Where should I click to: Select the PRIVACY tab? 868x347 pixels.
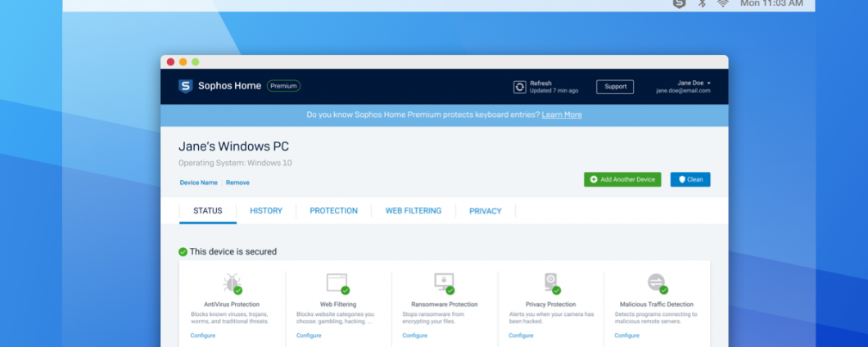pyautogui.click(x=486, y=211)
